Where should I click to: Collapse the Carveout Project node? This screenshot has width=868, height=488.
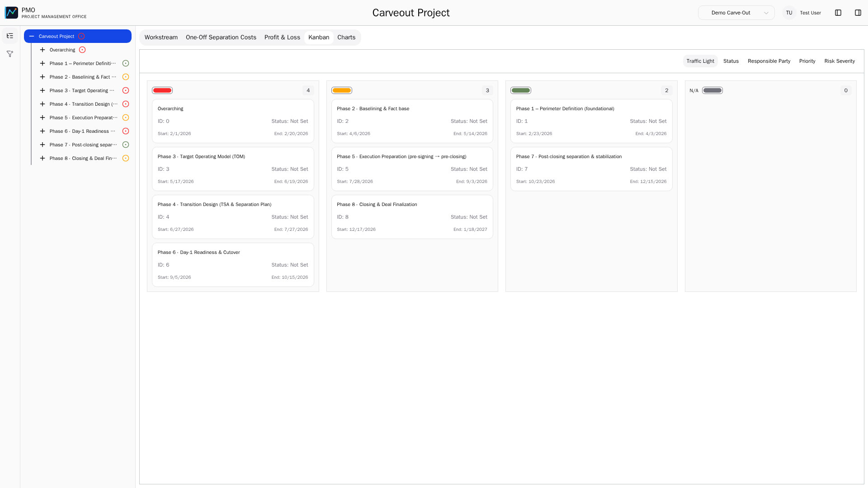point(31,36)
